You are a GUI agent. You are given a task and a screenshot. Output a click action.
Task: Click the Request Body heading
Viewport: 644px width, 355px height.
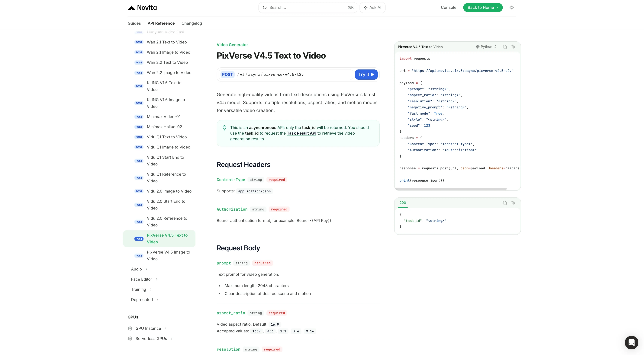(238, 248)
